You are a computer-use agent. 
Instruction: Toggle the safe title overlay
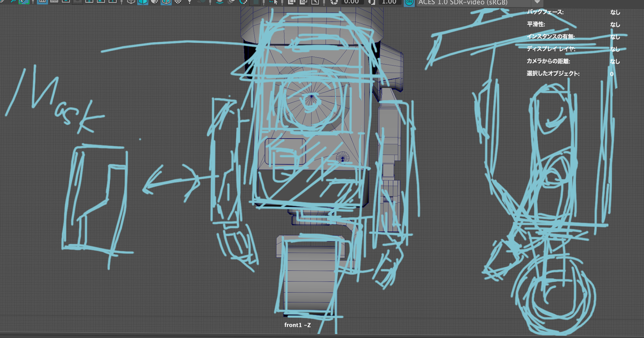(x=113, y=2)
